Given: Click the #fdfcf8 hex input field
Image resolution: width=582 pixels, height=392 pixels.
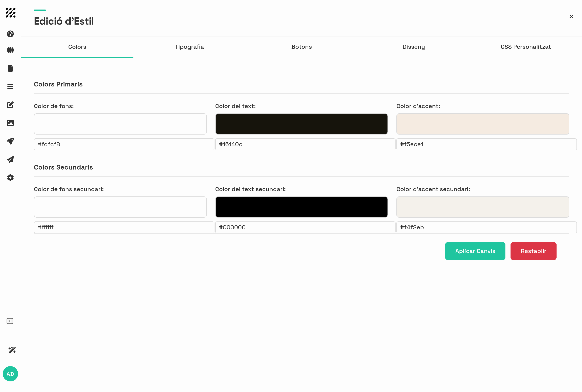Looking at the screenshot, I should (x=124, y=144).
